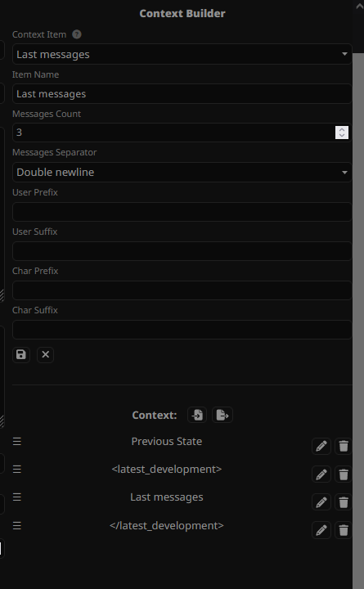Edit the Previous State item
The width and height of the screenshot is (364, 589).
click(x=321, y=447)
